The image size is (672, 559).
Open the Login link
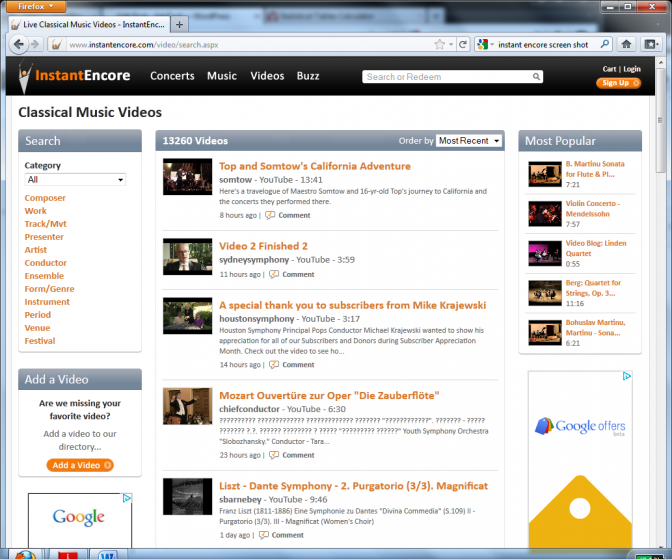pos(632,69)
